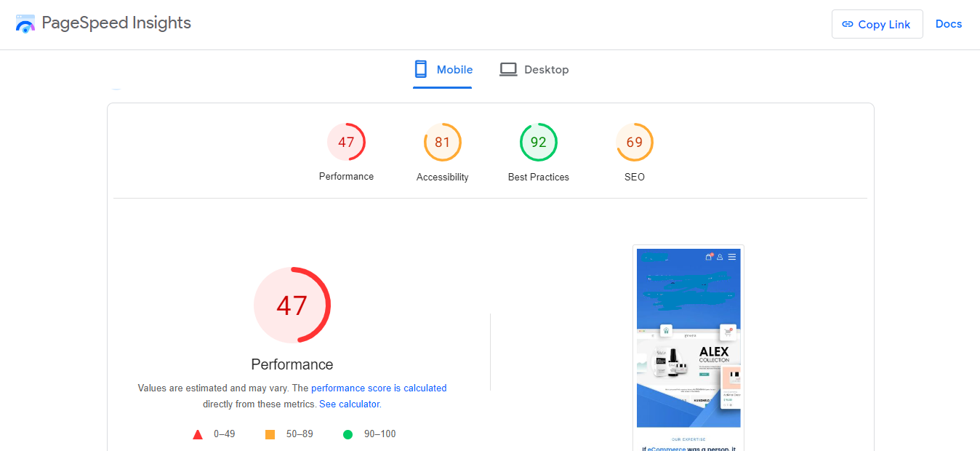Click the Copy Link button
980x451 pixels.
[877, 24]
